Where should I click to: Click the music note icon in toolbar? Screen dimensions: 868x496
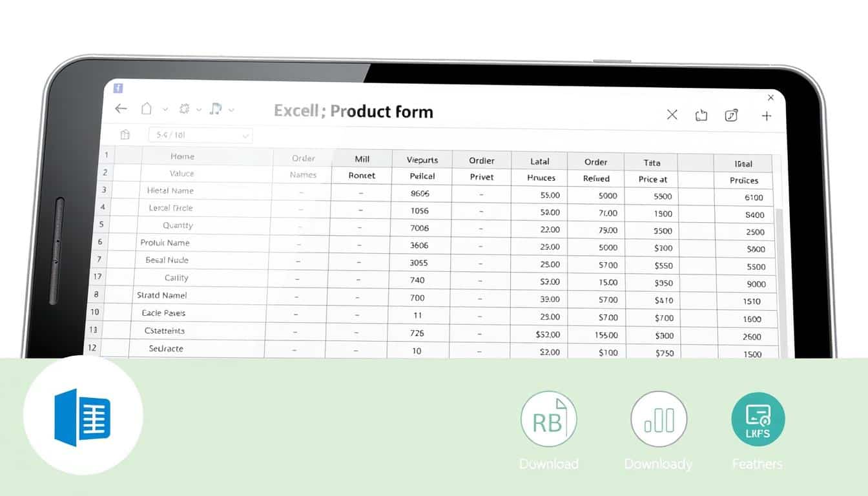(x=216, y=109)
